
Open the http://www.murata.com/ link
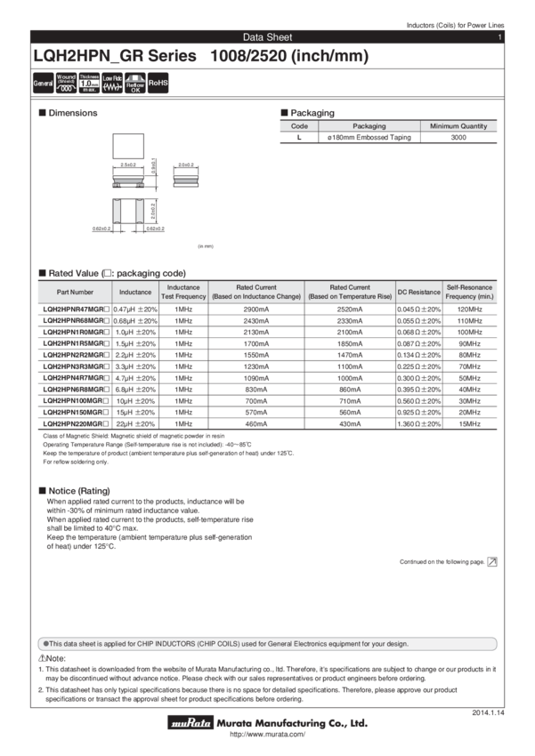(267, 735)
